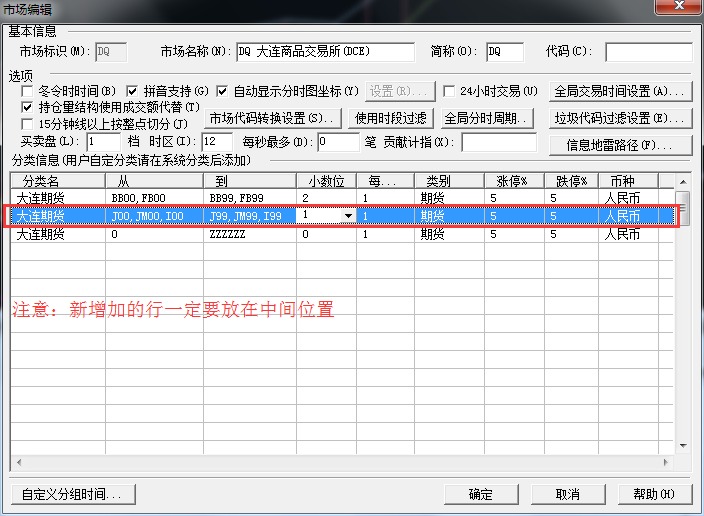
Task: Close the 市场编辑 dialog window
Action: point(679,6)
